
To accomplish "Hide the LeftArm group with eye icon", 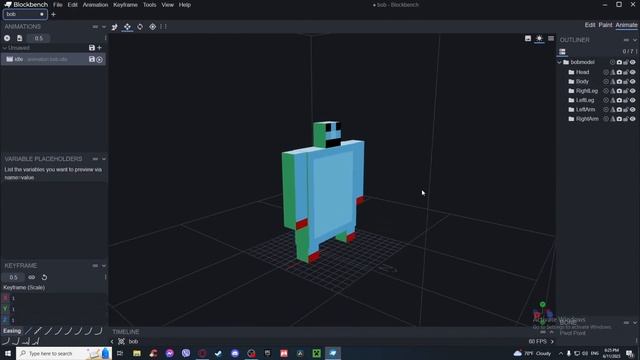I will point(633,109).
